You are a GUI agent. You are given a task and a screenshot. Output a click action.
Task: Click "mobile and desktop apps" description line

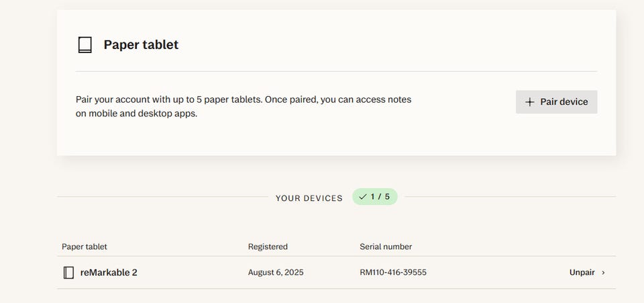[x=136, y=114]
